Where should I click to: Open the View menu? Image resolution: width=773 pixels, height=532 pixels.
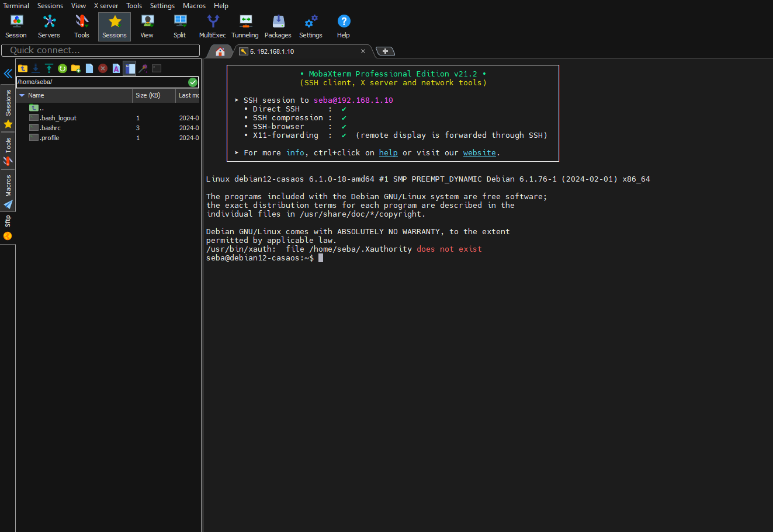78,6
